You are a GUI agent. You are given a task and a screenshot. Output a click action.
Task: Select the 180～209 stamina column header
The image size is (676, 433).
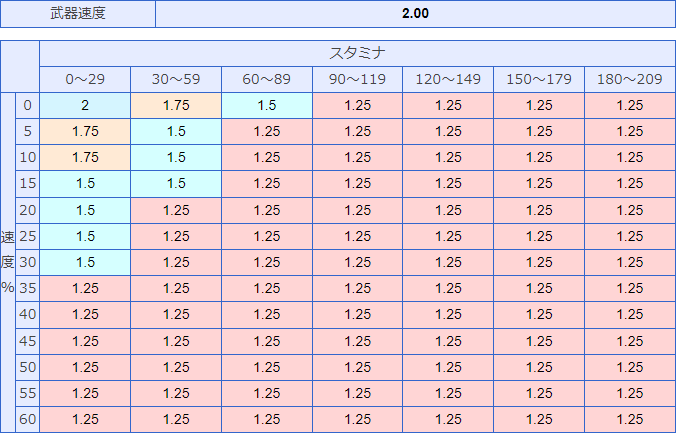(630, 79)
